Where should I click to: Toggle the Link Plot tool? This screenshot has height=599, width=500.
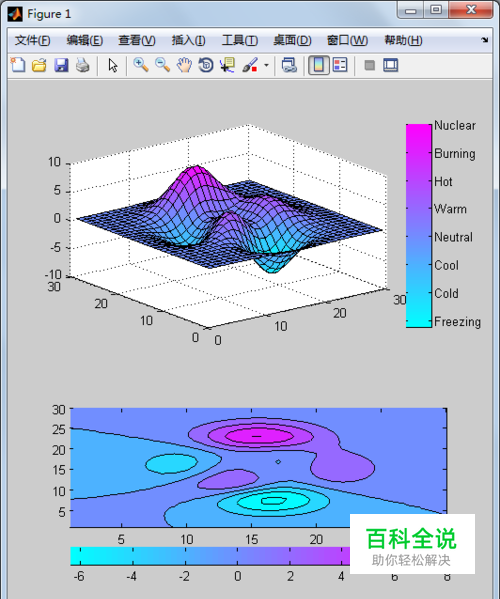tap(289, 65)
